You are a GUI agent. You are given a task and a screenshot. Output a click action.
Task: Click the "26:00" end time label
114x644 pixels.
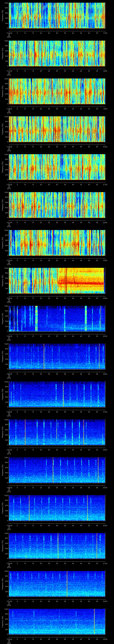click(105, 374)
